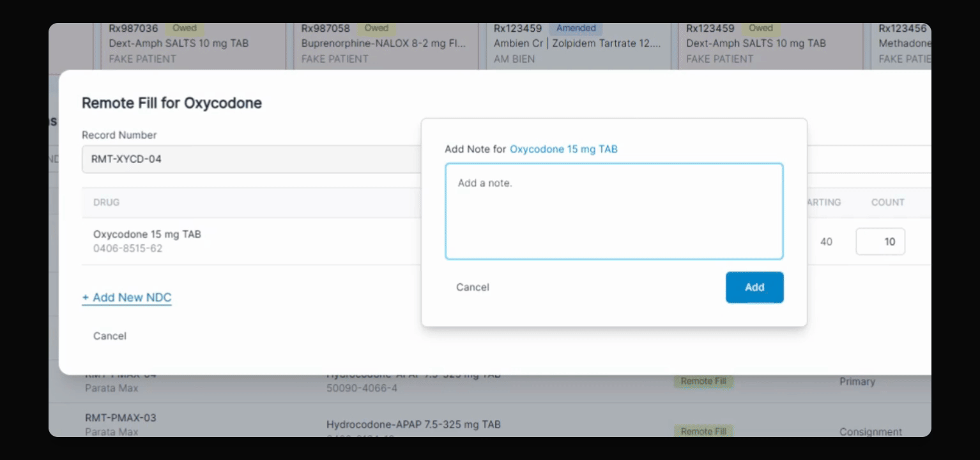The height and width of the screenshot is (460, 980).
Task: Cancel the Remote Fill for Oxycodone modal
Action: 110,336
